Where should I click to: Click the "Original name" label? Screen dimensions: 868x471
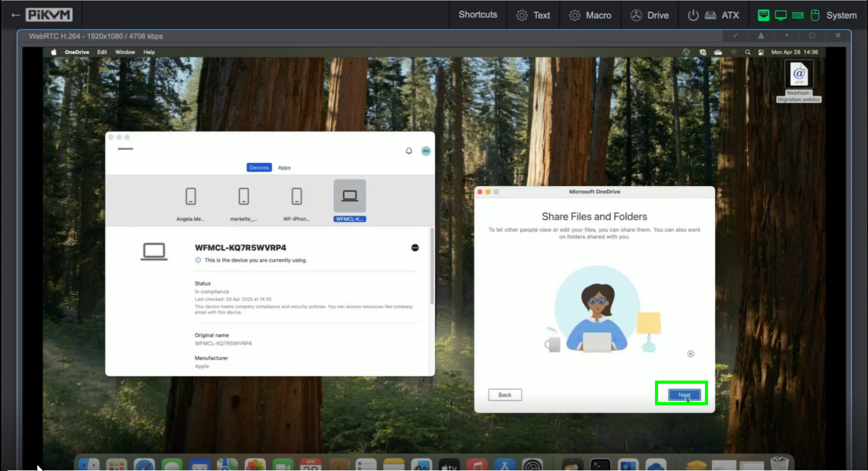click(x=212, y=335)
